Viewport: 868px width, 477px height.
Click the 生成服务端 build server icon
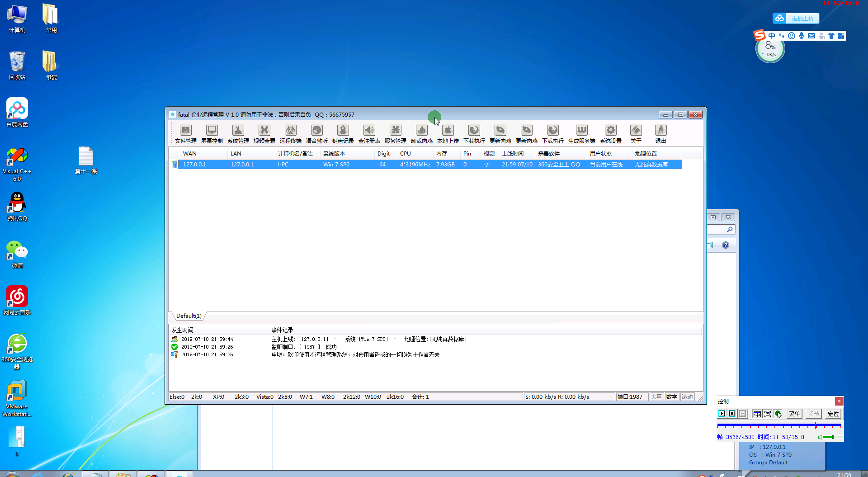581,134
